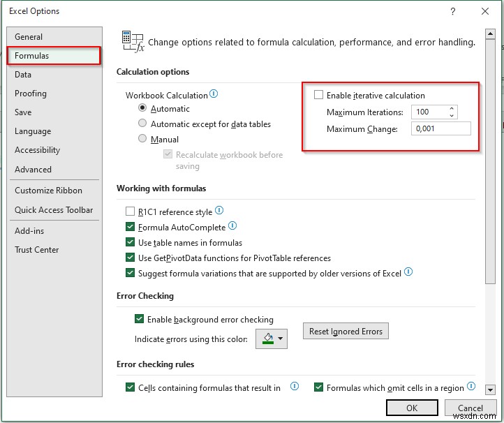The width and height of the screenshot is (504, 423).
Task: Toggle GetPivotData functions checkbox
Action: pos(130,258)
